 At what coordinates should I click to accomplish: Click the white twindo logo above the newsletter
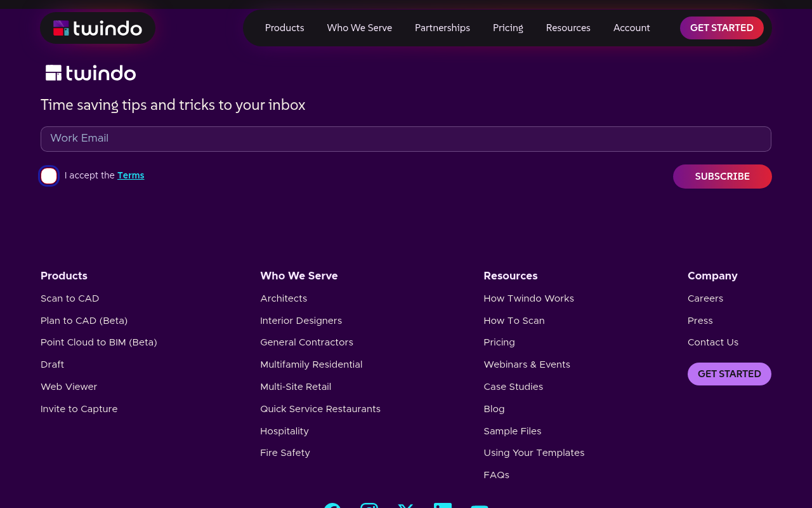(91, 73)
